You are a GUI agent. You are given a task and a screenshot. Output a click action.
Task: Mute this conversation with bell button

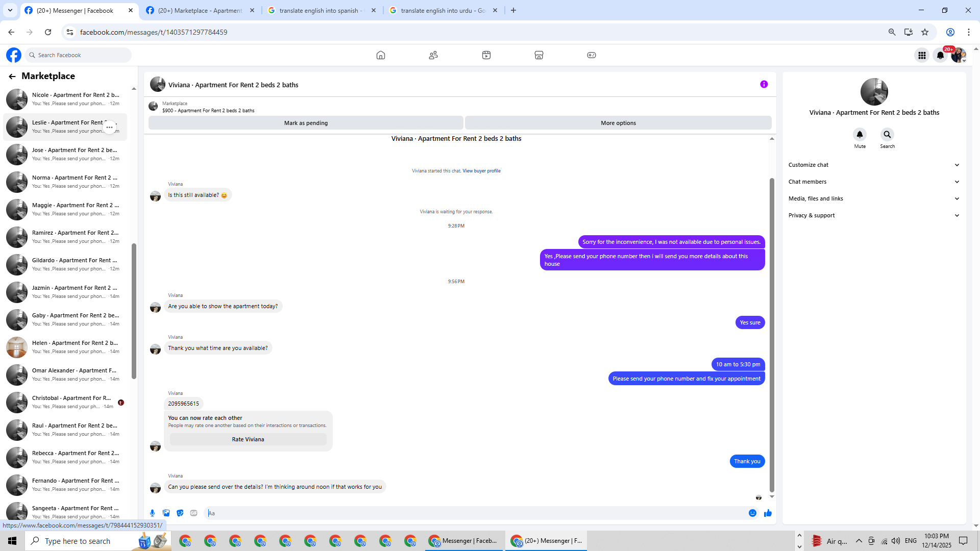[860, 135]
